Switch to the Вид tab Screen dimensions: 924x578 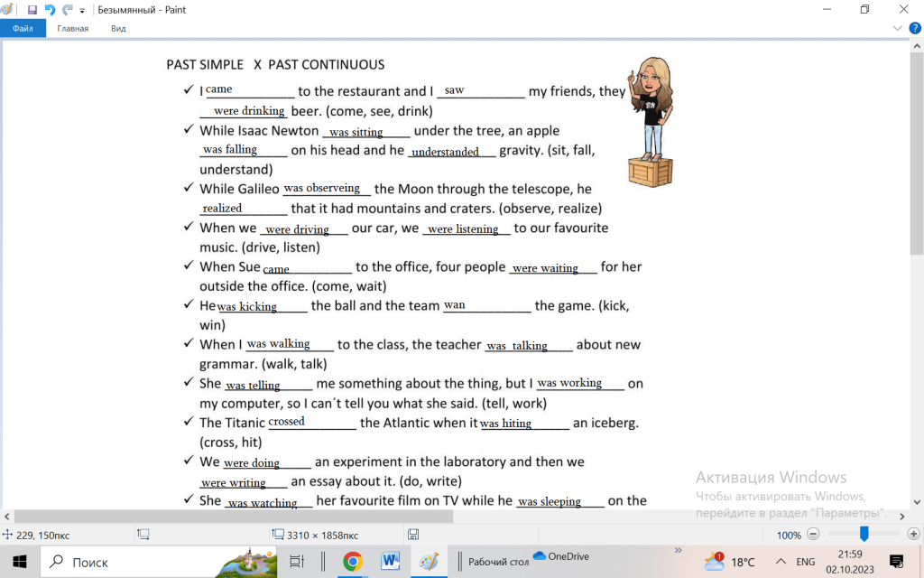coord(118,28)
